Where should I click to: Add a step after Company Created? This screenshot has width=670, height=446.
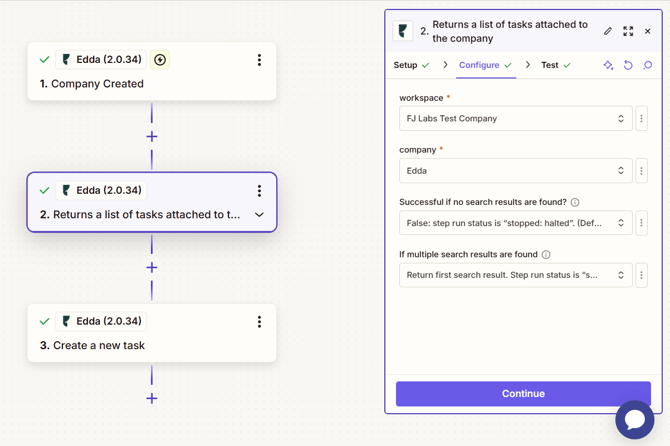click(x=152, y=136)
